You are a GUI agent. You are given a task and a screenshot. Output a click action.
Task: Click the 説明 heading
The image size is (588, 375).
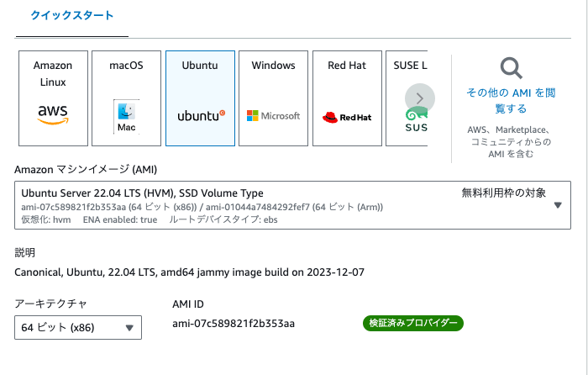[x=24, y=252]
